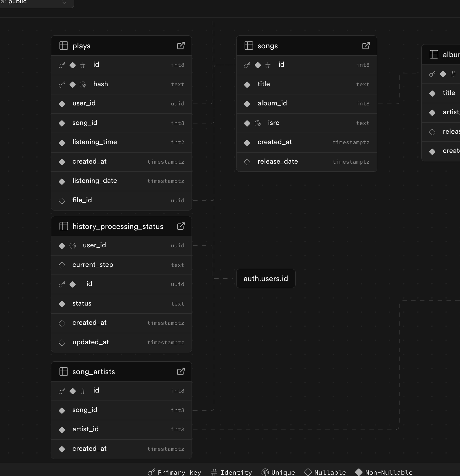The height and width of the screenshot is (476, 460).
Task: Click the artist_id column in song_artists
Action: point(121,430)
